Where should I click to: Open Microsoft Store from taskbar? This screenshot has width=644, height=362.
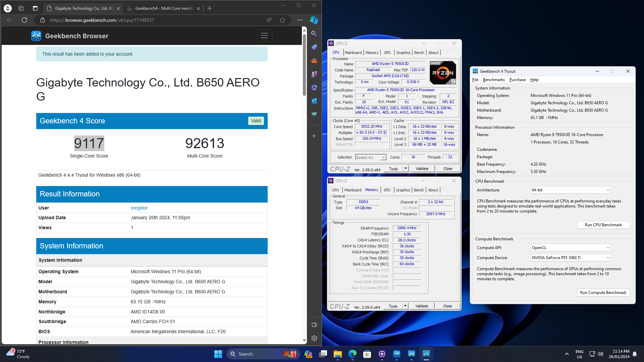tap(367, 354)
